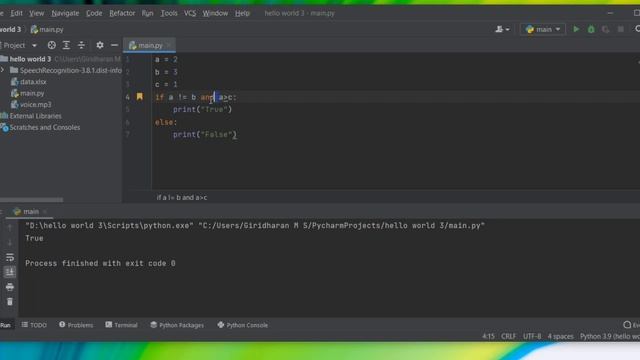Open the View menu
This screenshot has width=640, height=360.
(36, 13)
